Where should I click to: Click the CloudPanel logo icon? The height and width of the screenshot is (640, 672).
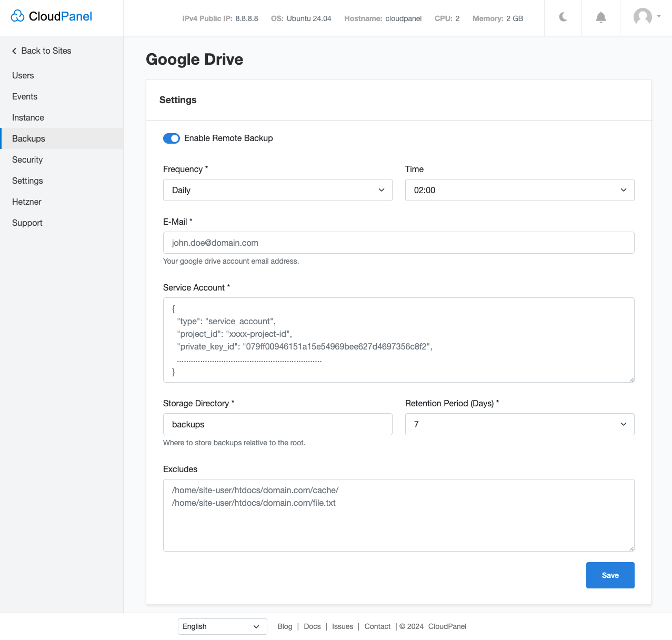[x=18, y=16]
